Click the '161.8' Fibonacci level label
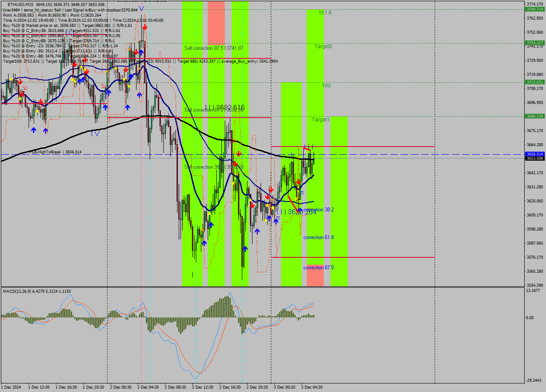 pos(325,13)
